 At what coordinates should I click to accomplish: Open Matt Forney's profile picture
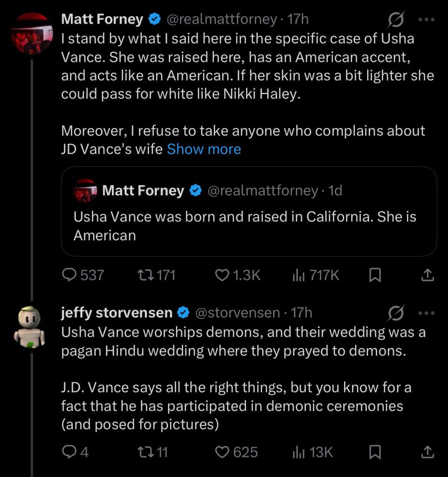32,34
